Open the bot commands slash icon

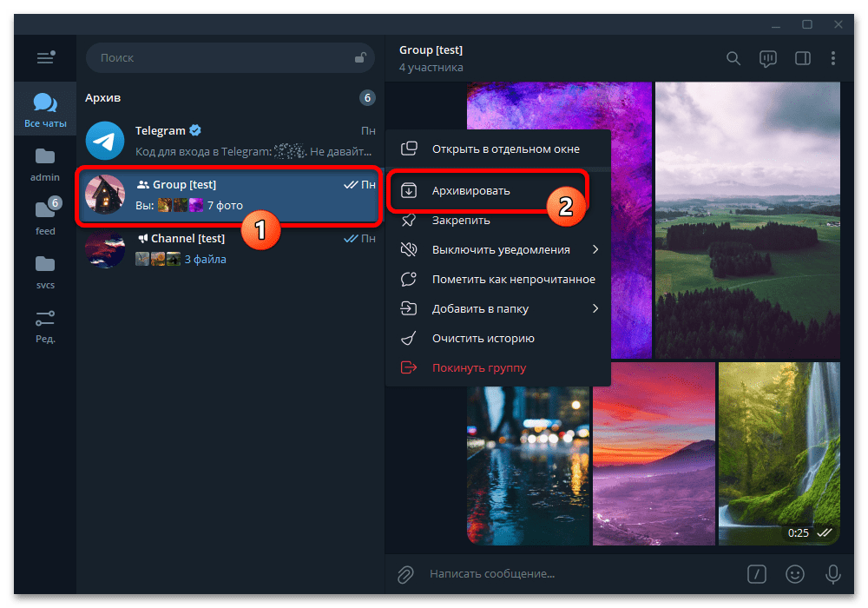point(757,574)
